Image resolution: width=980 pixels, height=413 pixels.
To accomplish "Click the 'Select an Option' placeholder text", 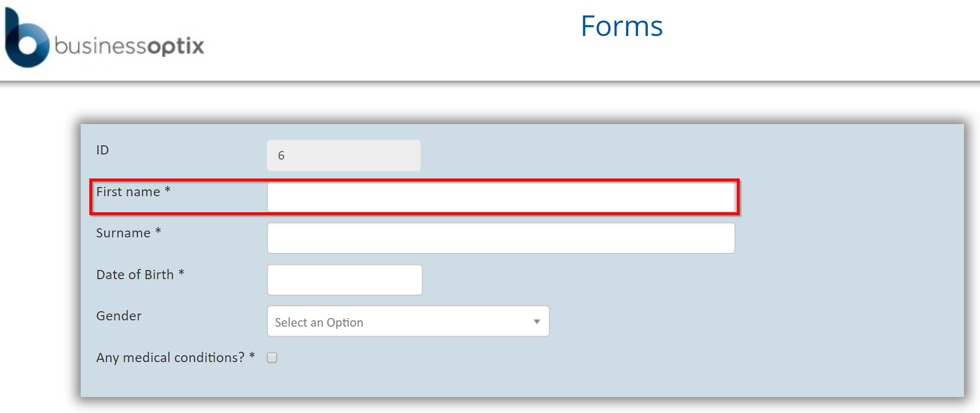I will tap(319, 323).
